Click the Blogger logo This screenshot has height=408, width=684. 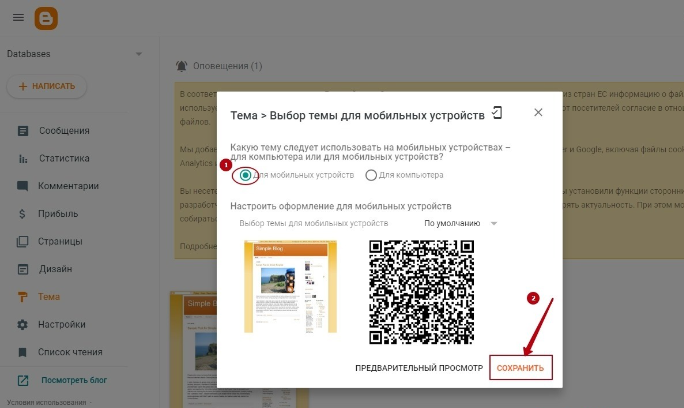pyautogui.click(x=46, y=18)
